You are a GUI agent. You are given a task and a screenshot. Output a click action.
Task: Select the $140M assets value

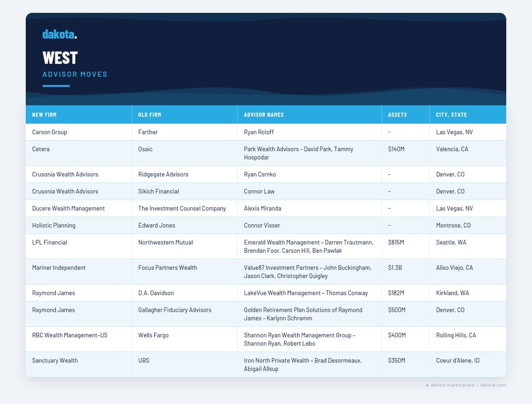pyautogui.click(x=396, y=149)
